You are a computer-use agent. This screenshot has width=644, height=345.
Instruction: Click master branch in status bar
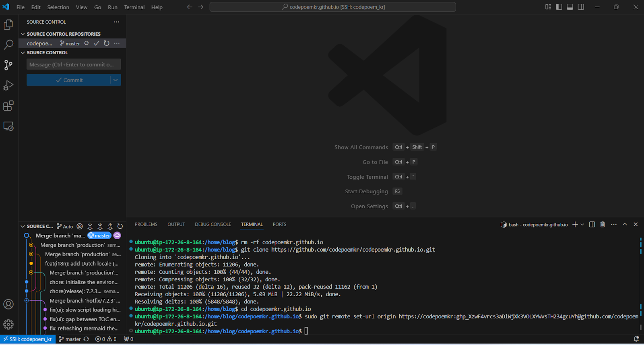[x=70, y=339]
